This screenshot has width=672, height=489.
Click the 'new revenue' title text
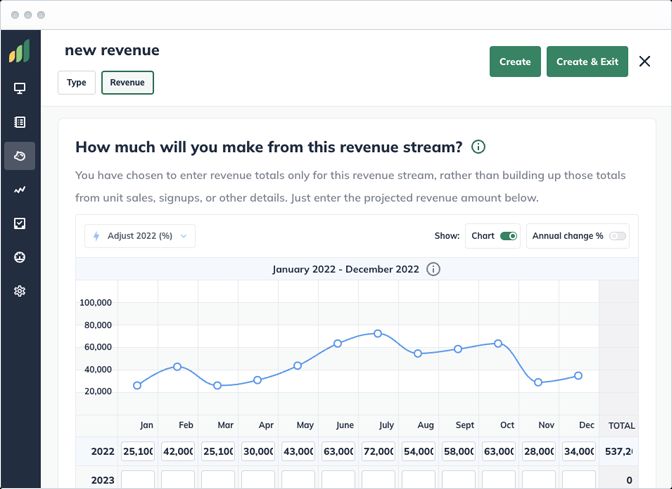point(112,50)
